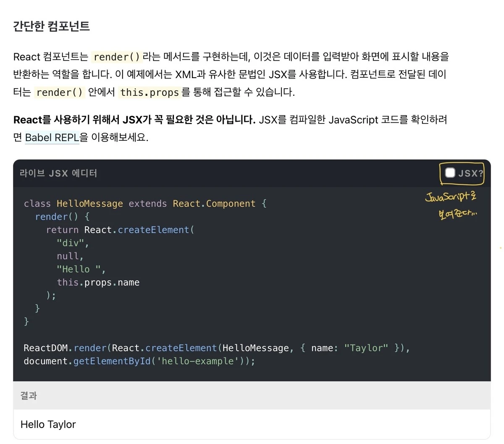Image resolution: width=504 pixels, height=444 pixels.
Task: Click the 'null,' code line
Action: 70,256
